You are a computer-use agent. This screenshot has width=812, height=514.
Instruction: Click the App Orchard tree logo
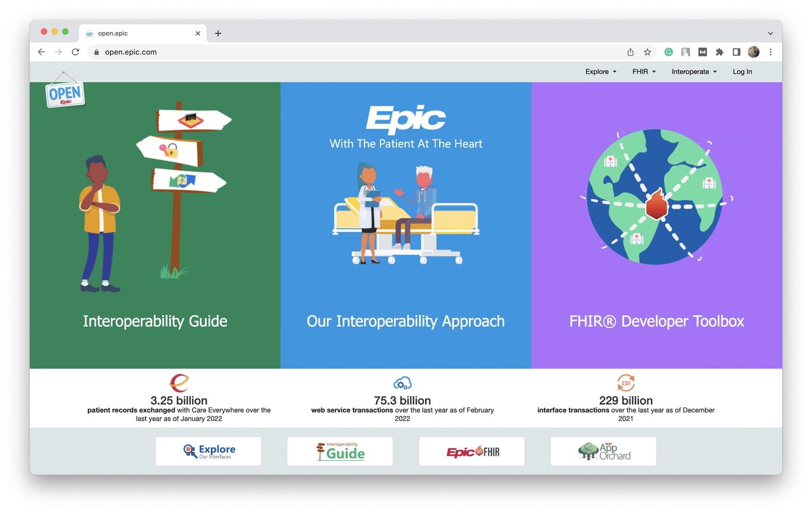[603, 451]
